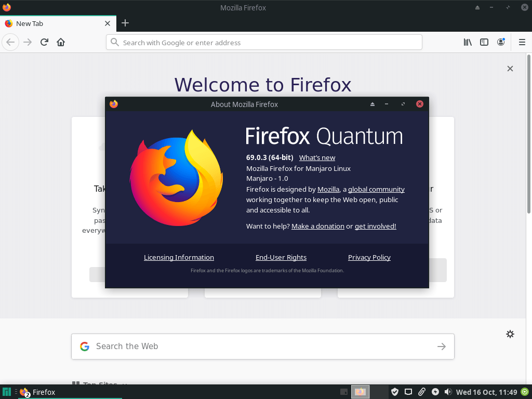The height and width of the screenshot is (399, 532).
Task: Select the New Tab tab
Action: coord(58,23)
